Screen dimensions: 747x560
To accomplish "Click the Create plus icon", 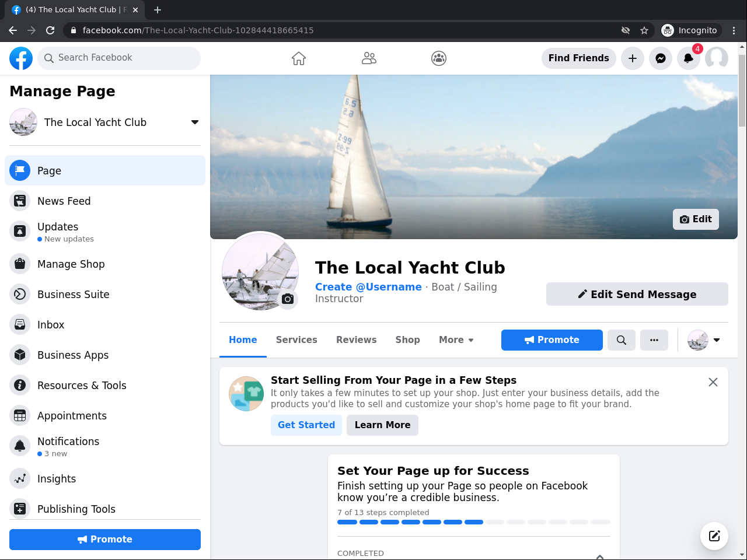I will point(633,58).
